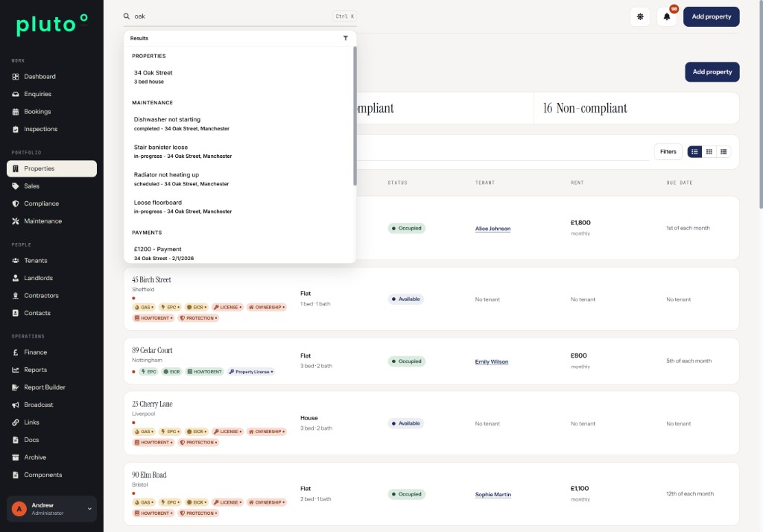Screen dimensions: 763x532
Task: Click the Contractors icon in sidebar
Action: (16, 296)
